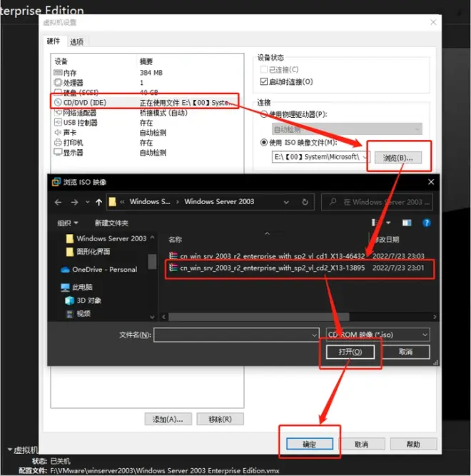Click the processor icon
Viewport: 471px width, 476px height.
click(x=58, y=82)
